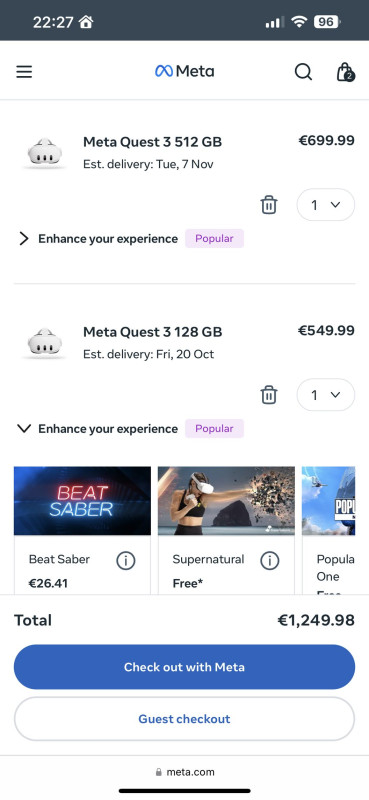Image resolution: width=369 pixels, height=800 pixels.
Task: Tap the Meta logo
Action: click(x=184, y=71)
